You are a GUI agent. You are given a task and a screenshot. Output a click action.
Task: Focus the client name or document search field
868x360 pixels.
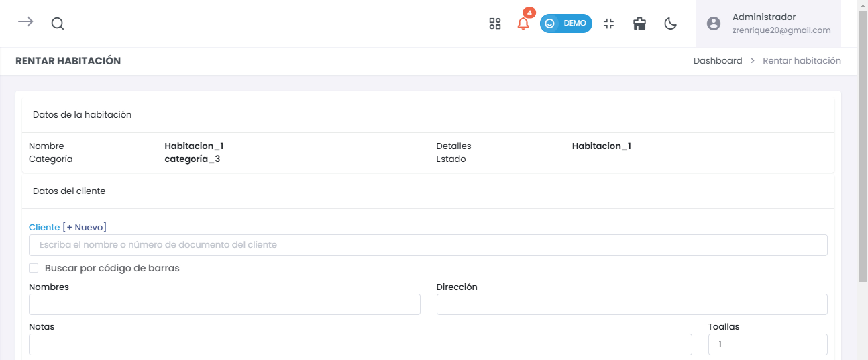(x=428, y=245)
